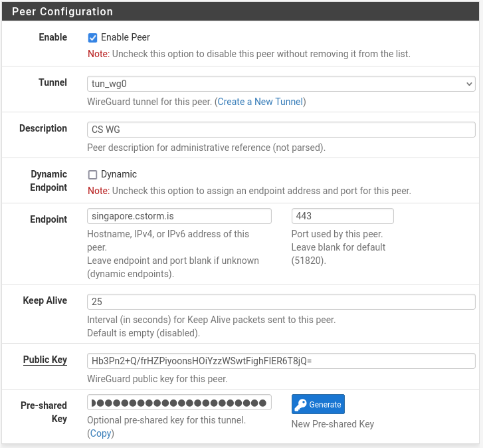Uncheck the Enable Peer checkbox
This screenshot has height=448, width=483.
[x=92, y=38]
